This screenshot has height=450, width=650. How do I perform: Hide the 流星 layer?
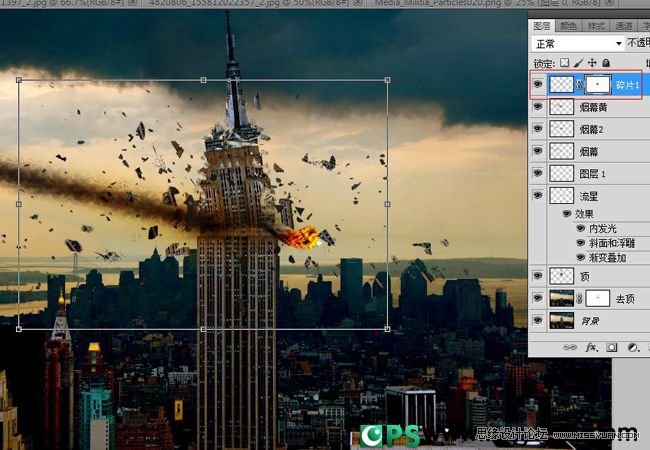[538, 195]
